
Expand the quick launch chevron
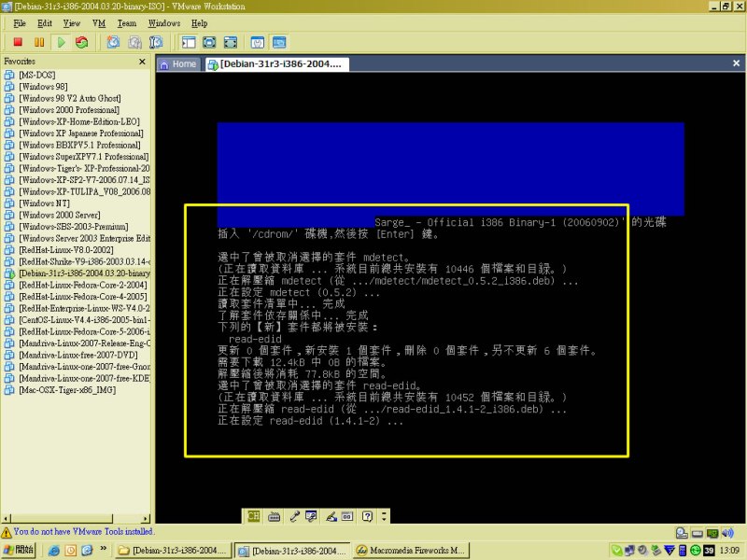103,549
